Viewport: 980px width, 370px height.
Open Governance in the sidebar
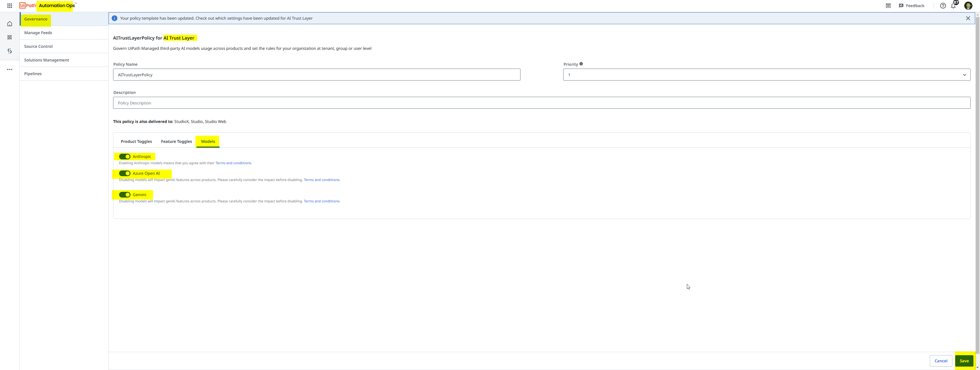coord(64,19)
